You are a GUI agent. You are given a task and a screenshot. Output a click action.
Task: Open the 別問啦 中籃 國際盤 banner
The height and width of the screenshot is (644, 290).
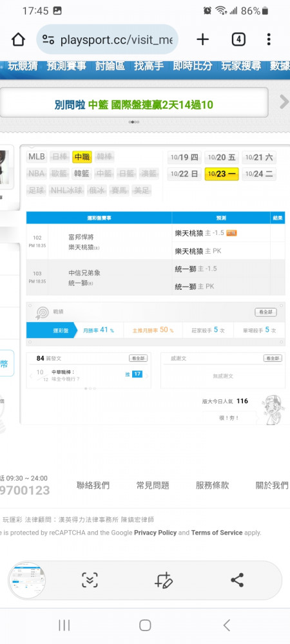134,105
